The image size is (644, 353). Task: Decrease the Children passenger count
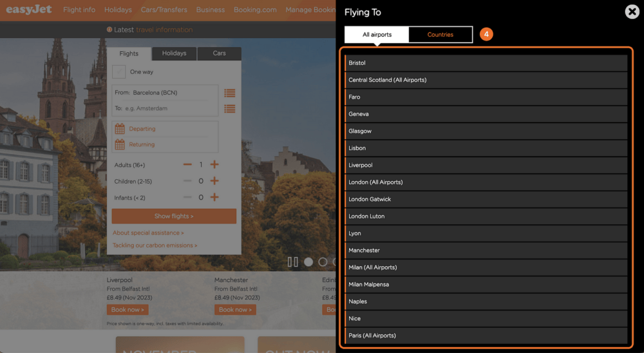pyautogui.click(x=187, y=181)
